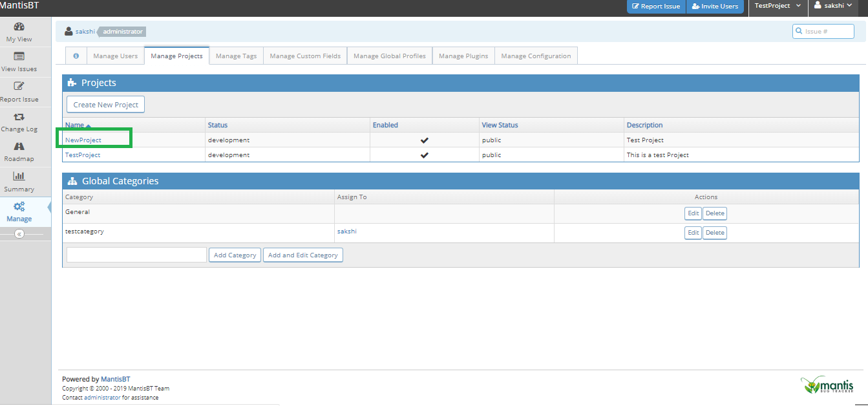Go to Manage Global Profiles tab
This screenshot has width=868, height=408.
(x=390, y=56)
